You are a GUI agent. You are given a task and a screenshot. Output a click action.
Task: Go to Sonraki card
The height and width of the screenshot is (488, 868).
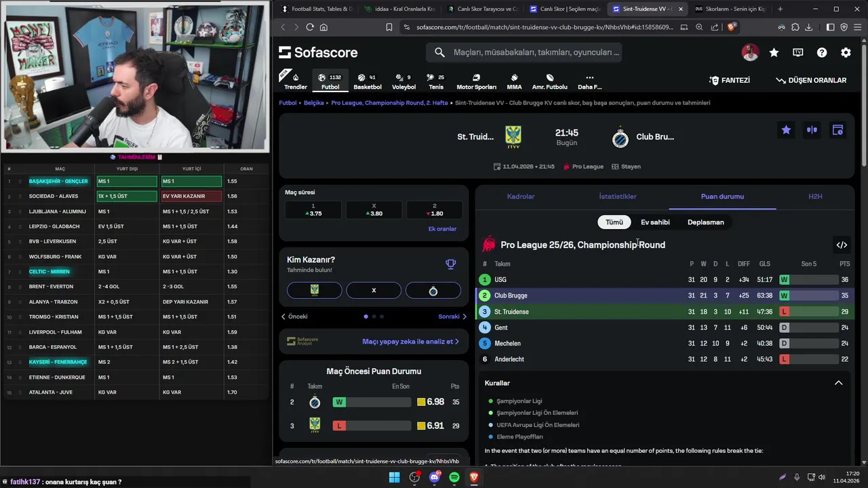coord(453,317)
